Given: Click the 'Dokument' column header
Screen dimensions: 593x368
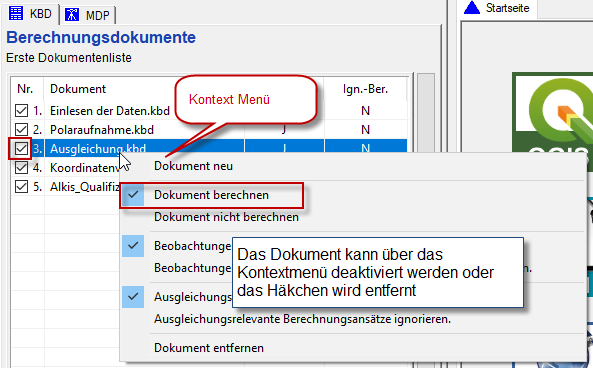Looking at the screenshot, I should (78, 89).
